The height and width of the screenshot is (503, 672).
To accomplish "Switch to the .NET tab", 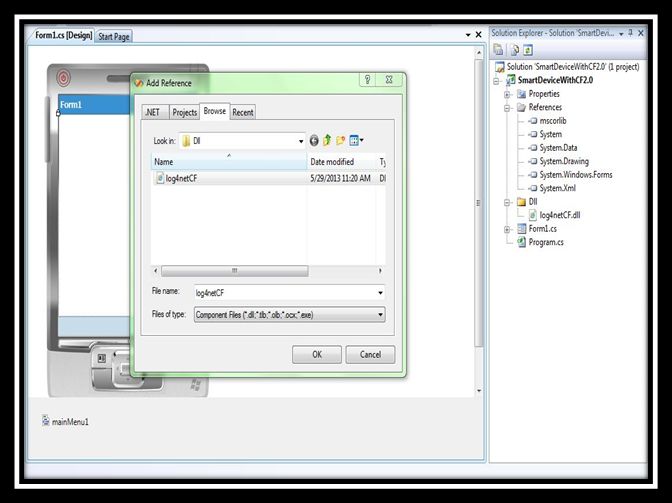I will tap(156, 112).
